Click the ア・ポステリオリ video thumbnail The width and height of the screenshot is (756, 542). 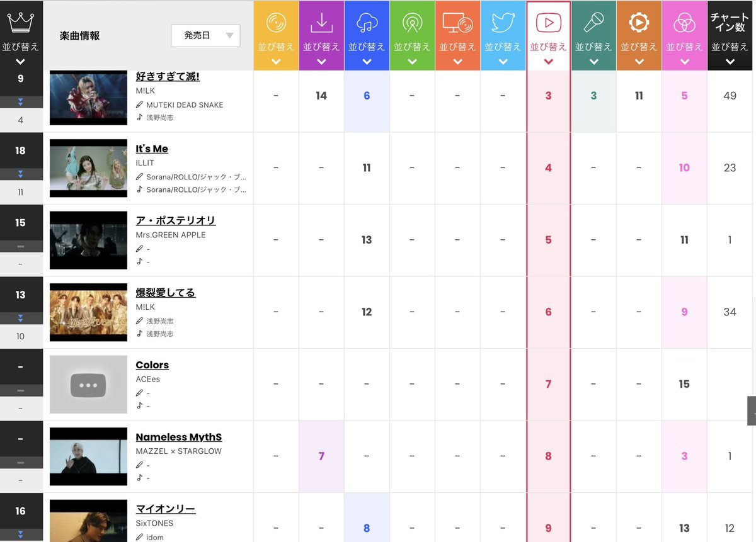click(88, 240)
